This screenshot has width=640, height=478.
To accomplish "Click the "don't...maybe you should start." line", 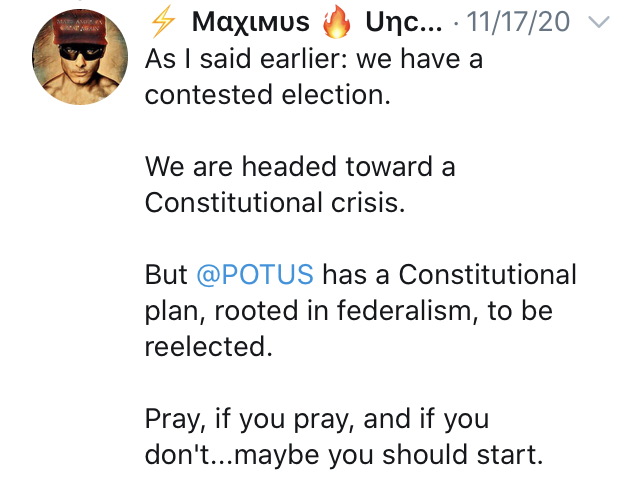I will 344,455.
